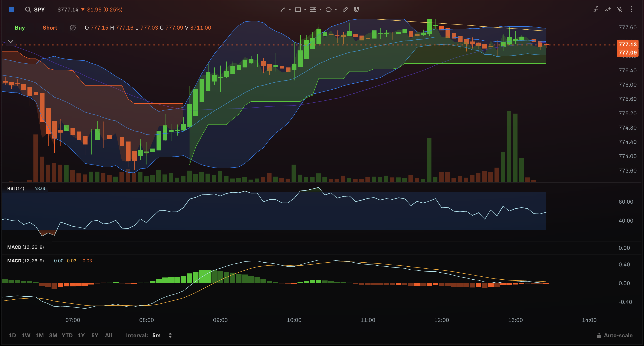
Task: Switch range to 1M
Action: click(x=39, y=335)
